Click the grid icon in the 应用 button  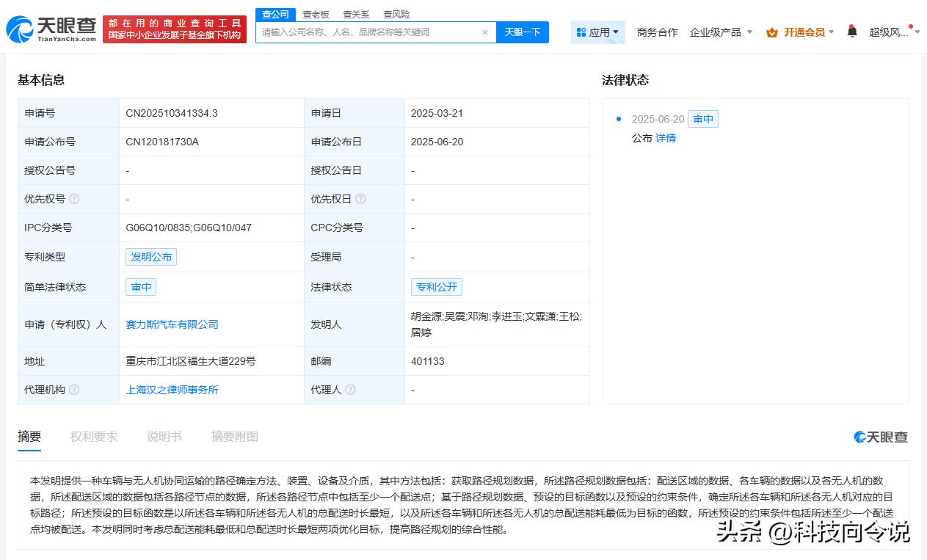coord(581,32)
